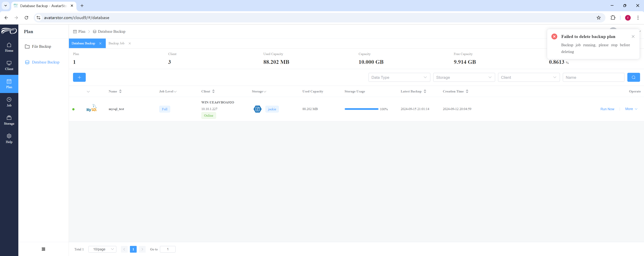The height and width of the screenshot is (256, 644).
Task: Click the Name search input field
Action: coord(593,77)
